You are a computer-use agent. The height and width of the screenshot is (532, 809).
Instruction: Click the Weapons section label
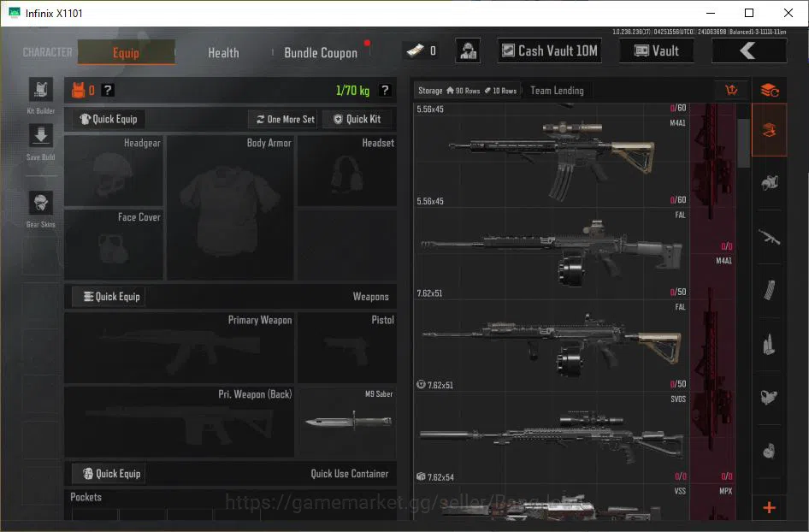point(370,297)
